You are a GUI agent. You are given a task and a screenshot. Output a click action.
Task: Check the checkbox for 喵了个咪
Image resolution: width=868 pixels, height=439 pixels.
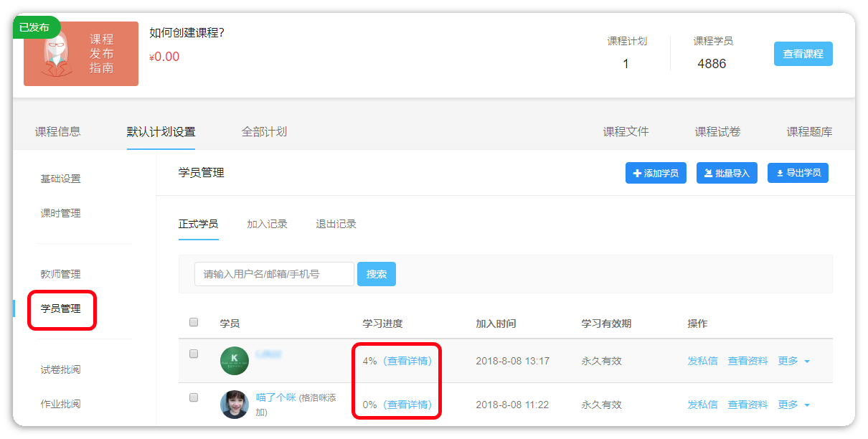194,397
